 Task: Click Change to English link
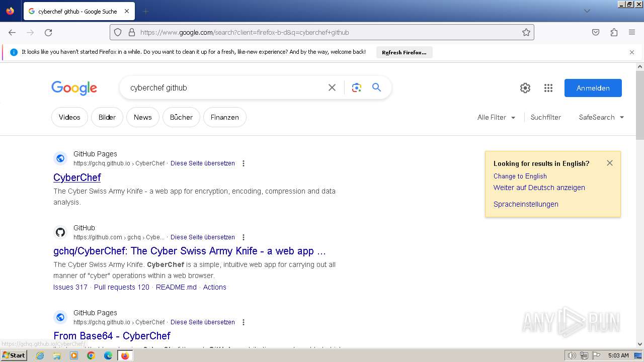520,176
